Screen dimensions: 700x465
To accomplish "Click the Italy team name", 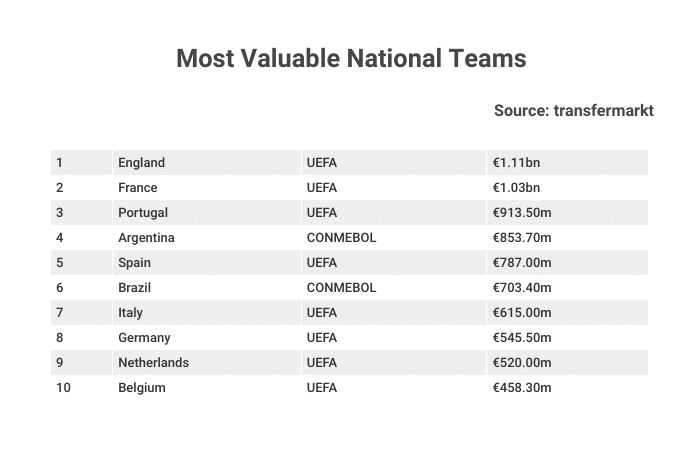I will 130,312.
